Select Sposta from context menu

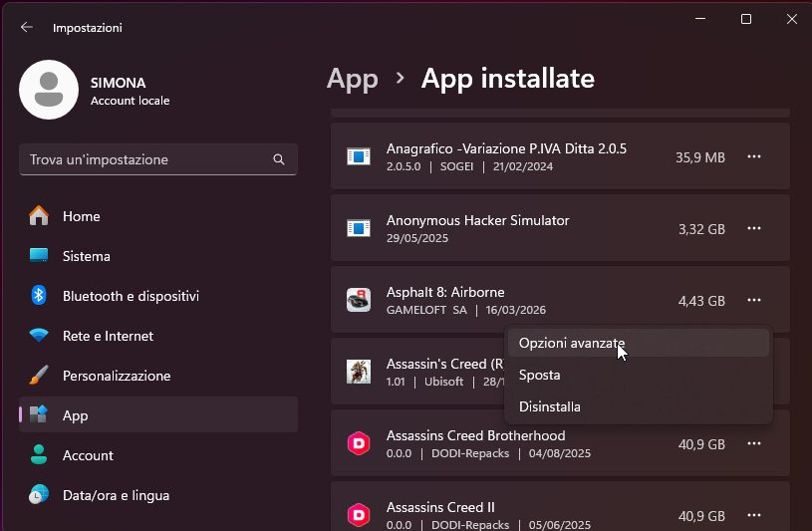tap(639, 375)
